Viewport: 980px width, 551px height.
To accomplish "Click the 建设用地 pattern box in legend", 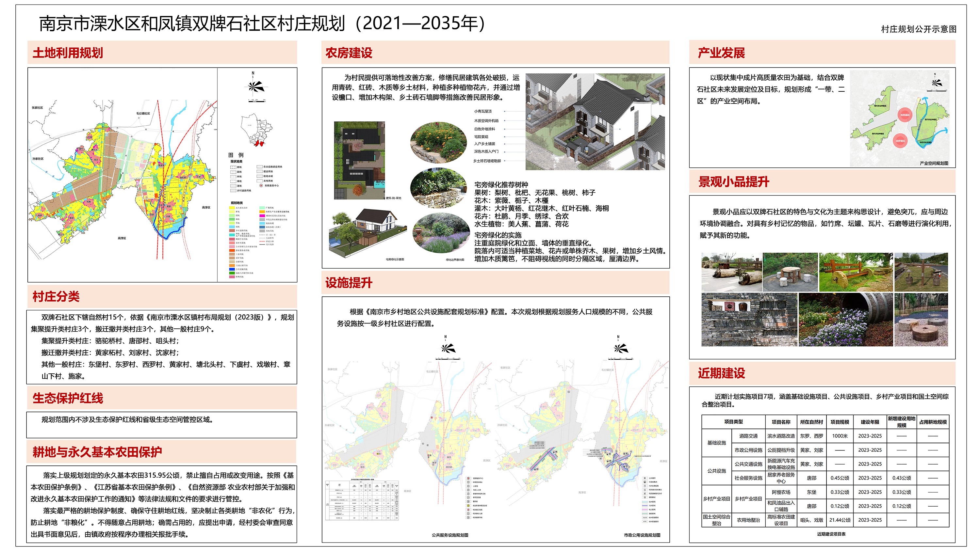I will click(x=259, y=171).
